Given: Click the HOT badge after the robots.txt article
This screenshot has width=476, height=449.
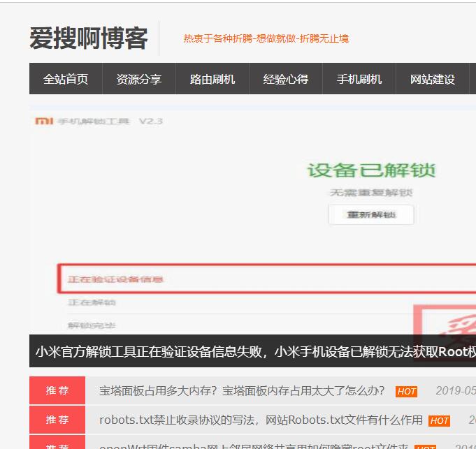Looking at the screenshot, I should pos(439,420).
